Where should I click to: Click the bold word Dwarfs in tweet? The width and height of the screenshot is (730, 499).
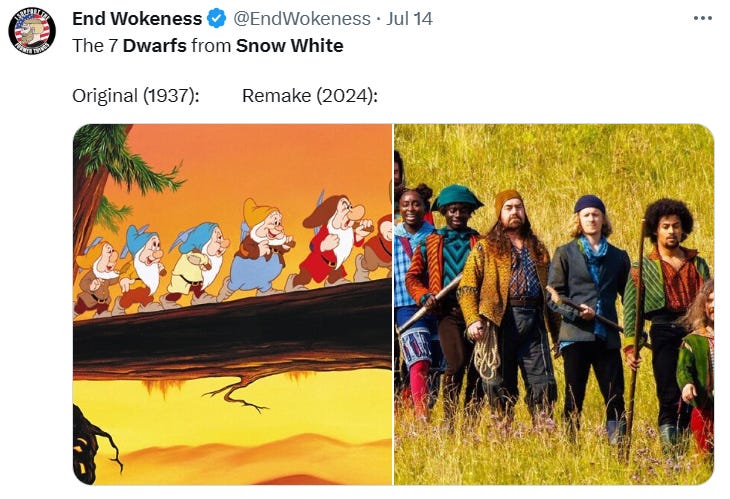pyautogui.click(x=155, y=46)
